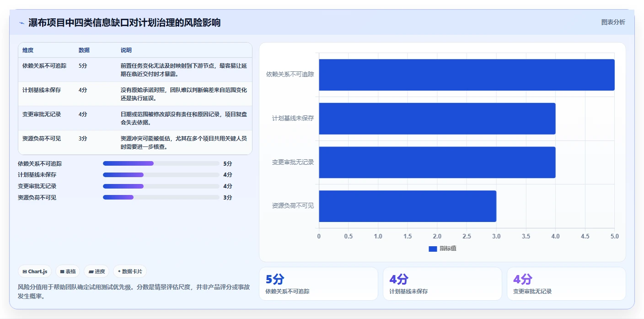Click the 4分 变更审批无记录 data card
Screen dimensions: 644x319
click(x=566, y=284)
